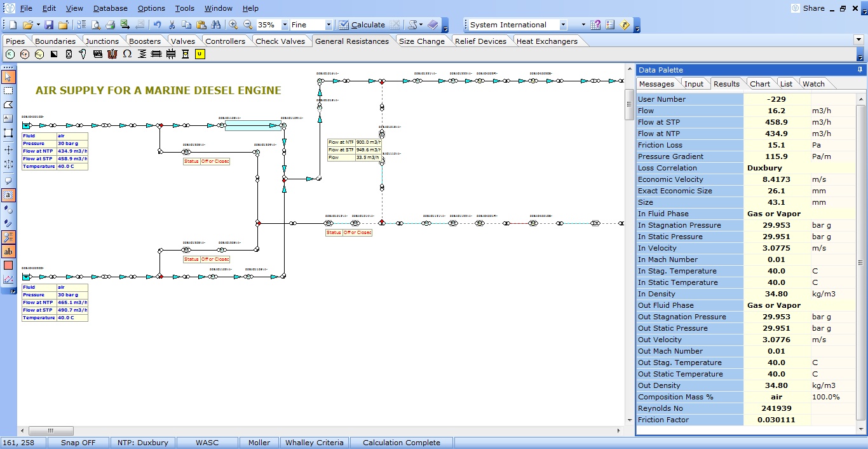Click the salmon color swatch in left toolbar

[8, 265]
